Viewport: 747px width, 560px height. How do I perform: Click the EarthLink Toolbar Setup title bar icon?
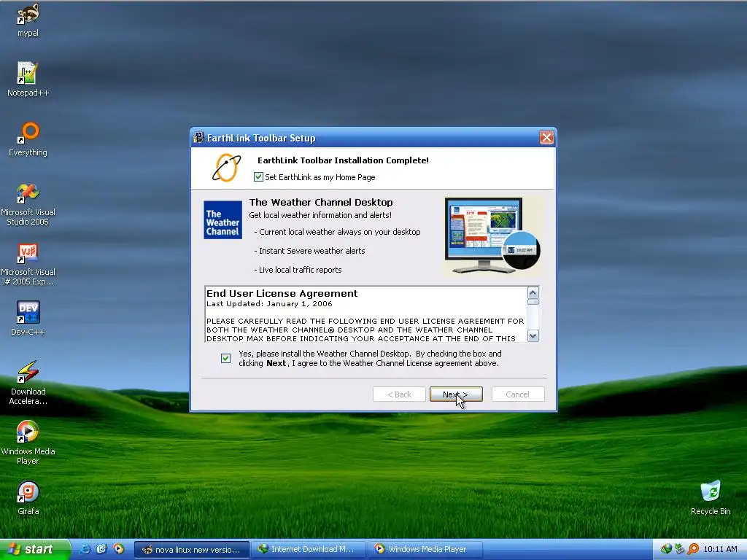(198, 138)
